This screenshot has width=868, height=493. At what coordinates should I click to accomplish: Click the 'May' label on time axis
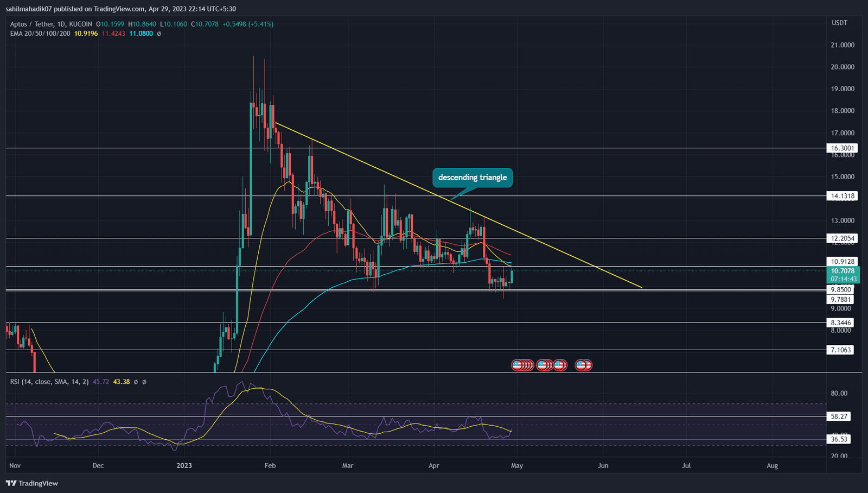point(517,466)
